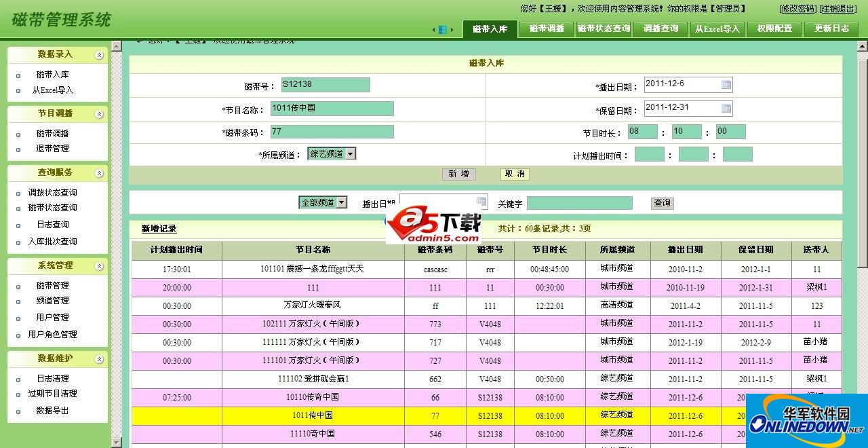Image resolution: width=868 pixels, height=448 pixels.
Task: Switch to the 权限配置 tab
Action: pyautogui.click(x=774, y=30)
